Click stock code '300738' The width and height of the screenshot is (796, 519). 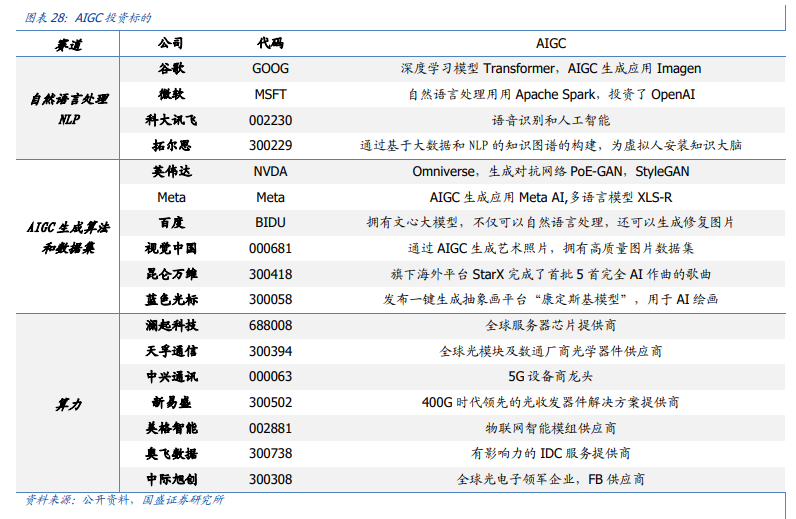(270, 453)
